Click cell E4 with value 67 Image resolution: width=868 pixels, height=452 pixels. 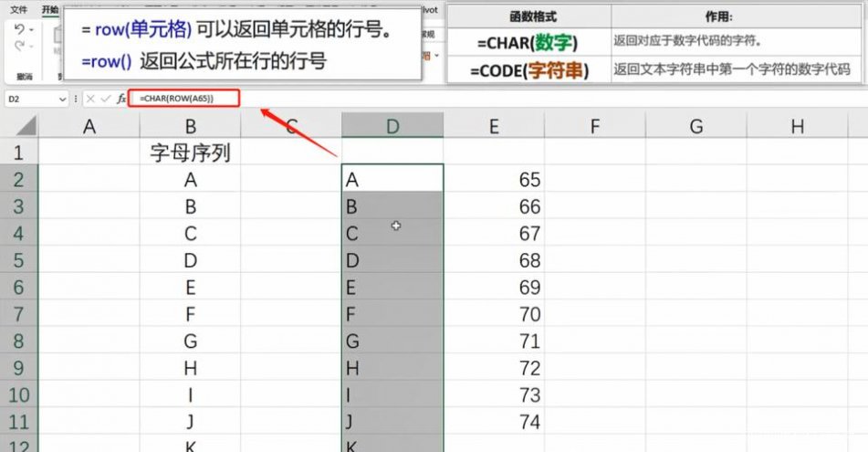point(494,233)
